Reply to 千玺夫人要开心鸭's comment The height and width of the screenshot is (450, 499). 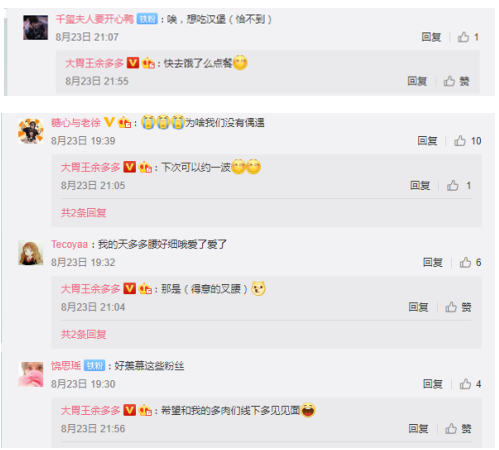pos(431,37)
